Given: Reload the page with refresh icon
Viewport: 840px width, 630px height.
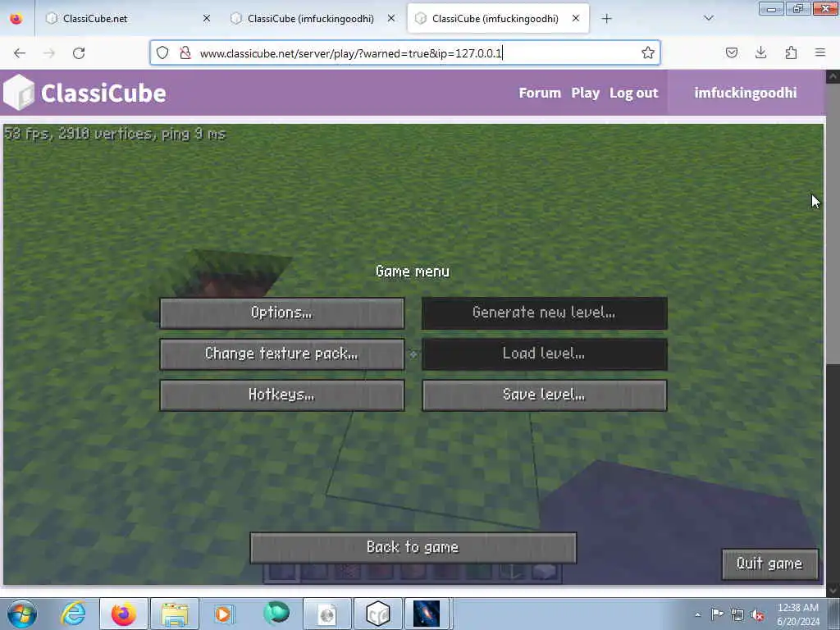Looking at the screenshot, I should (x=79, y=53).
